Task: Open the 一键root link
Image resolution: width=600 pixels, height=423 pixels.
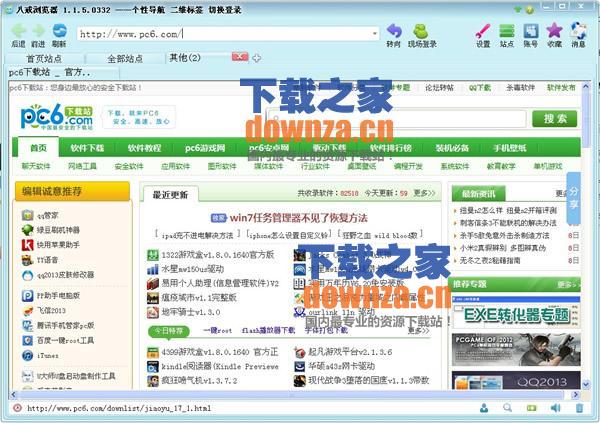Action: pyautogui.click(x=217, y=330)
